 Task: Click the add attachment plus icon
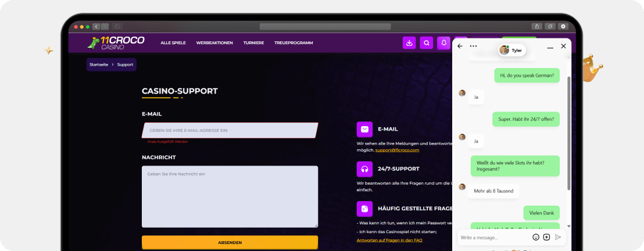coord(546,237)
